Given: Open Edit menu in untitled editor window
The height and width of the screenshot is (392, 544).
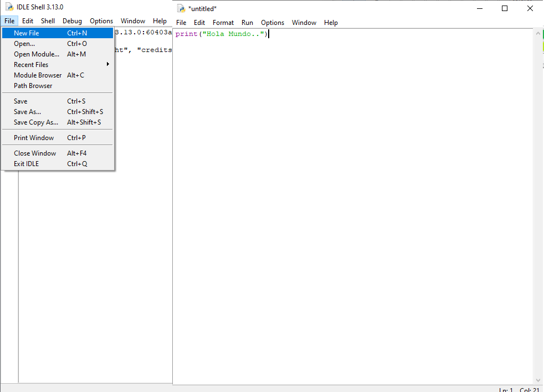Looking at the screenshot, I should (199, 23).
